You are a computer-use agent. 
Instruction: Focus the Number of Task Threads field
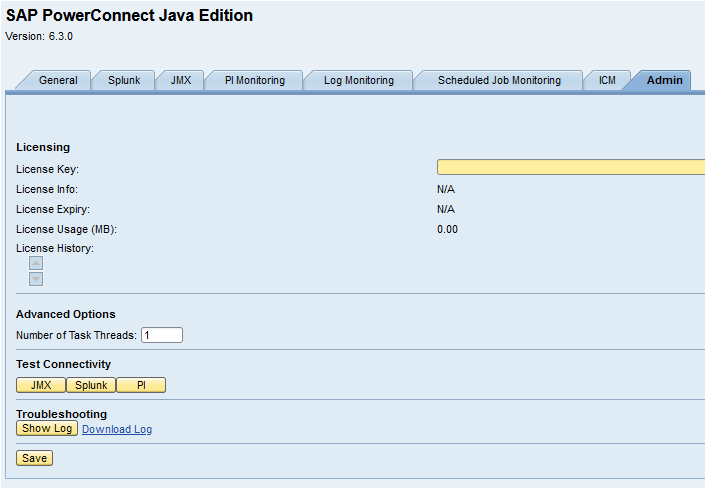tap(162, 335)
